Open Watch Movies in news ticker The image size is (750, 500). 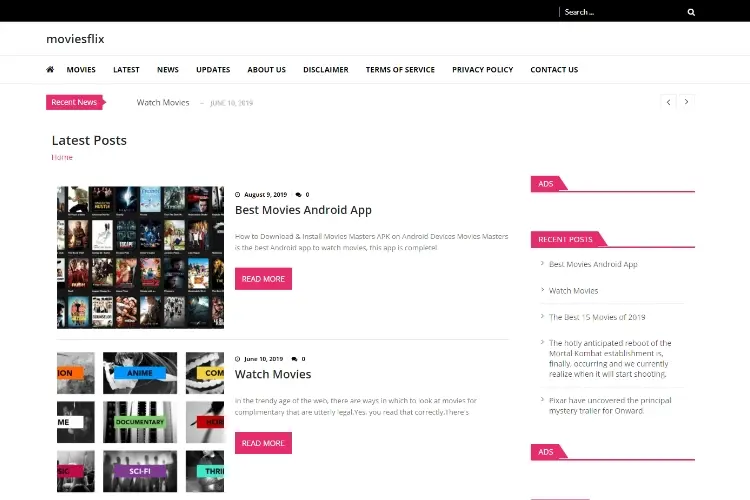pyautogui.click(x=163, y=102)
